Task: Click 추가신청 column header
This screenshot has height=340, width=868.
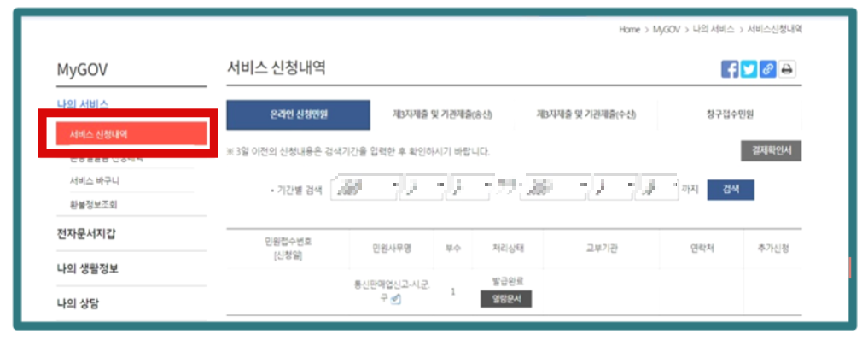Action: (x=772, y=249)
